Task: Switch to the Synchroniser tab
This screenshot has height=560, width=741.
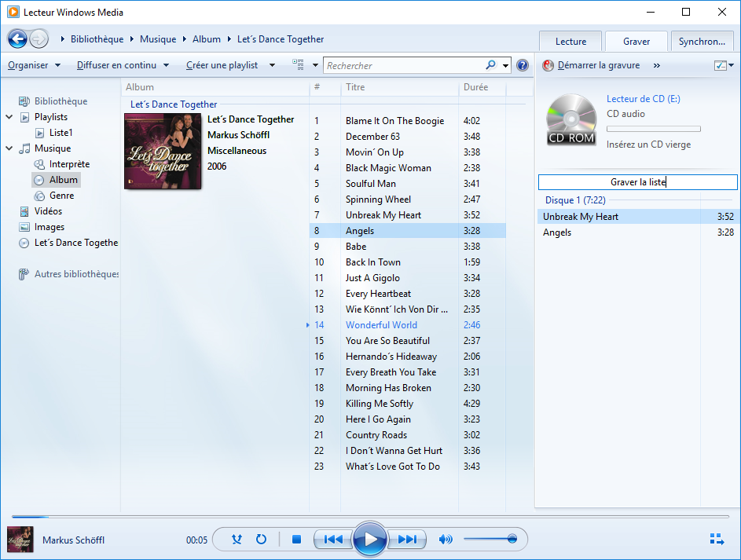Action: pos(702,42)
